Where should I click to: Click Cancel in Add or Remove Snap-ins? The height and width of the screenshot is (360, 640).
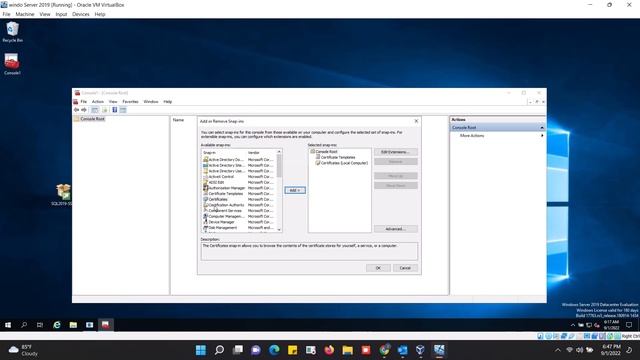(405, 268)
